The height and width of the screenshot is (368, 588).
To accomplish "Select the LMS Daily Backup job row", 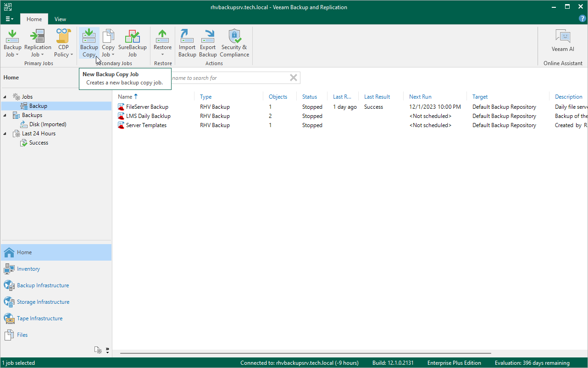I will click(x=350, y=116).
